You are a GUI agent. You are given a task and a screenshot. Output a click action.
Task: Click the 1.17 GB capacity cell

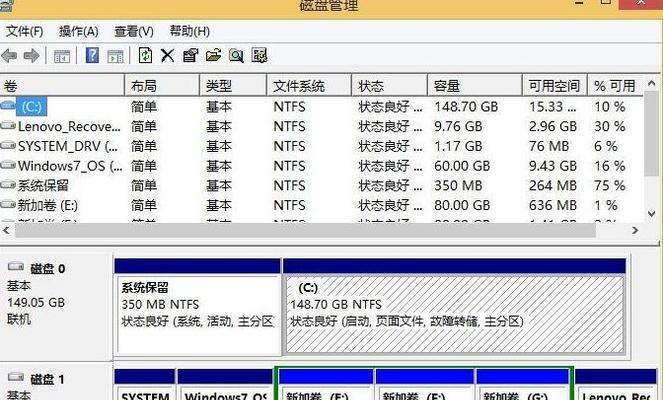tap(458, 146)
